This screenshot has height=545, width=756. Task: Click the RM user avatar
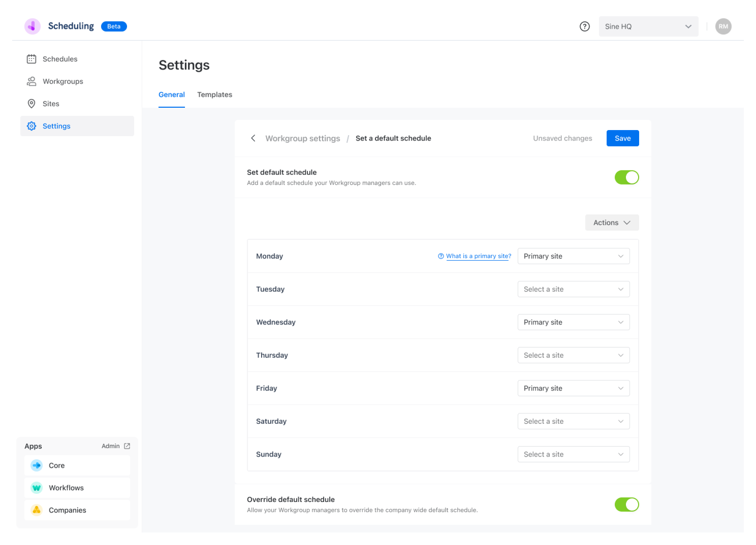[x=723, y=26]
